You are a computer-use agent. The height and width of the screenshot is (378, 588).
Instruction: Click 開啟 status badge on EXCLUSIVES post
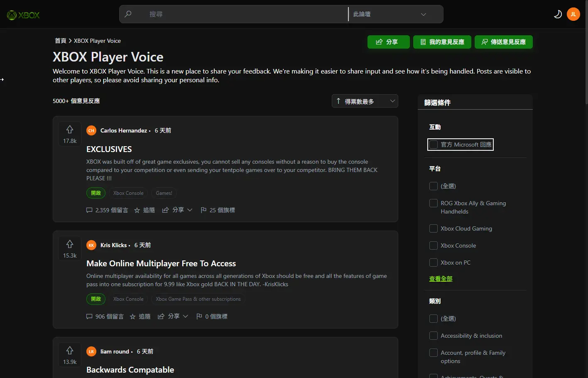(x=96, y=193)
